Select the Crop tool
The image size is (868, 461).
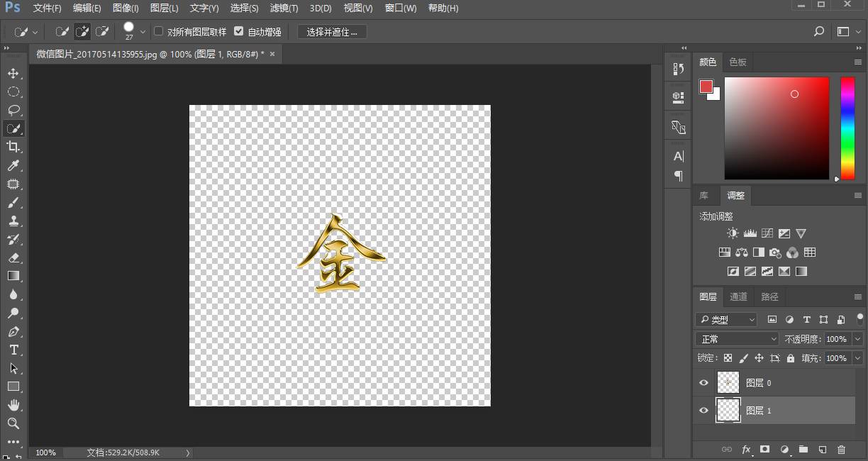pyautogui.click(x=13, y=147)
